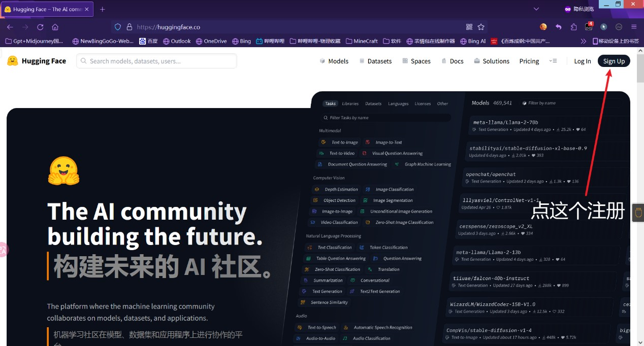Click the tiiuae/falcon-40b-instruct model card
The width and height of the screenshot is (644, 346).
click(532, 282)
